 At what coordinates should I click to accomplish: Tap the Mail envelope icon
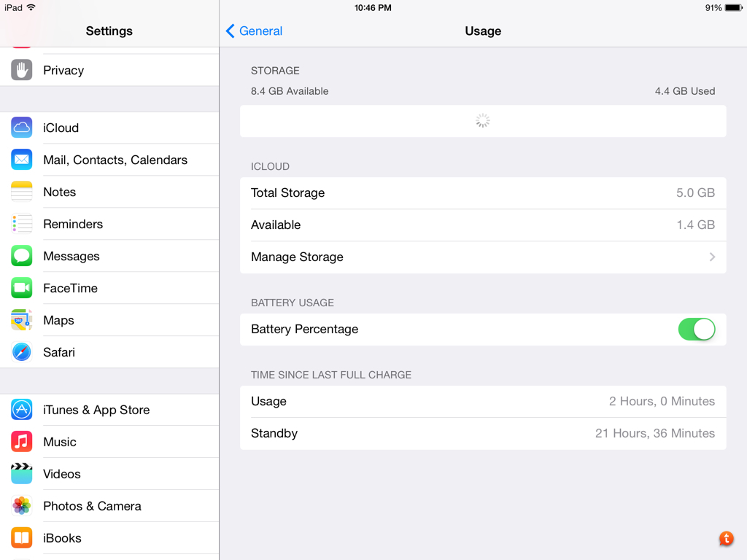point(21,160)
